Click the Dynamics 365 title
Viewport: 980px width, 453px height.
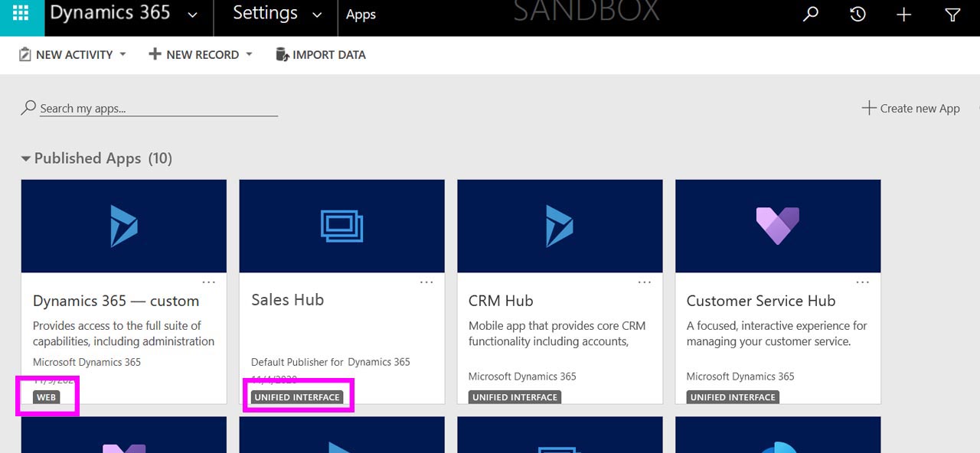[109, 13]
